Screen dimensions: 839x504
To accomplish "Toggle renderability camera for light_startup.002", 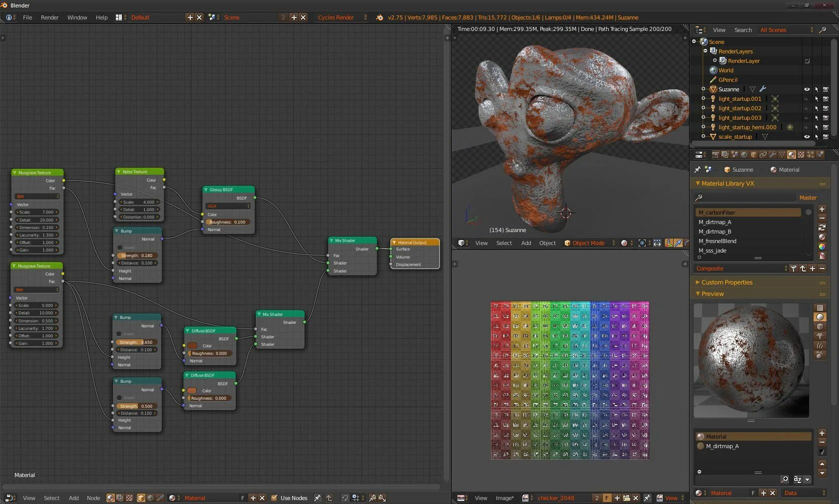I will (826, 108).
